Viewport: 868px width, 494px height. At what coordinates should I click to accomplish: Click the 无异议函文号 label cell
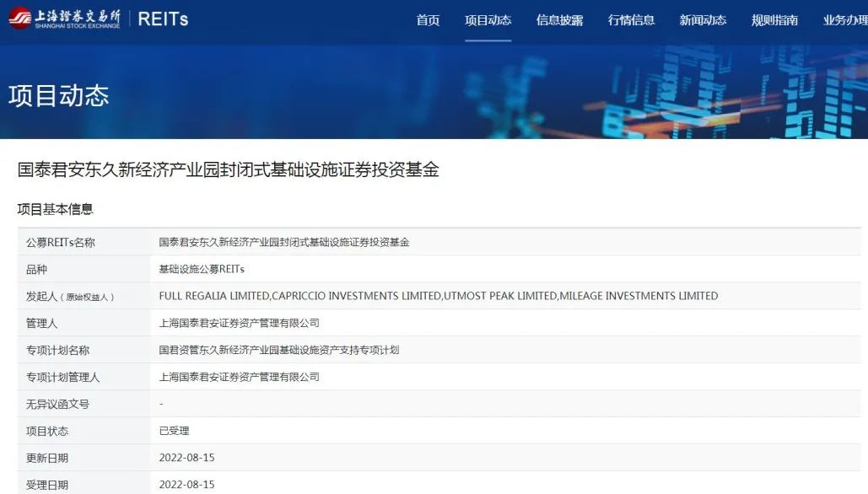(84, 405)
